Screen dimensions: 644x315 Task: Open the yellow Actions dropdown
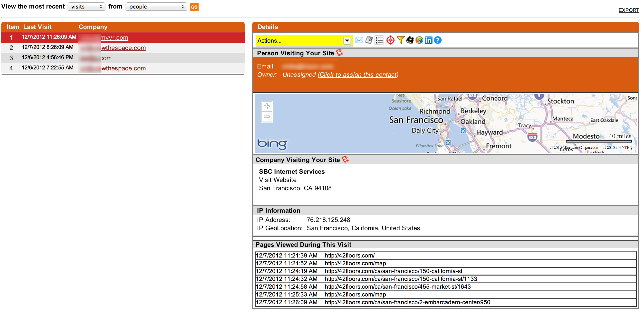point(304,40)
